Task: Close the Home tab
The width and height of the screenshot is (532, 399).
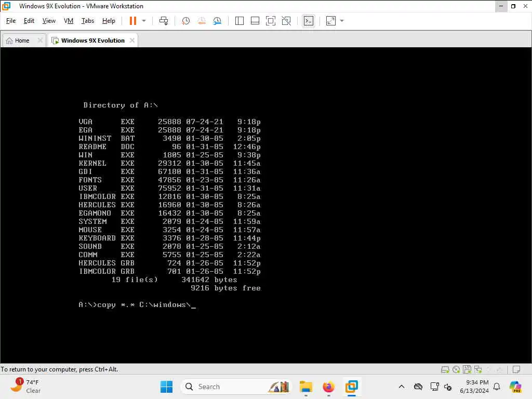Action: coord(40,41)
